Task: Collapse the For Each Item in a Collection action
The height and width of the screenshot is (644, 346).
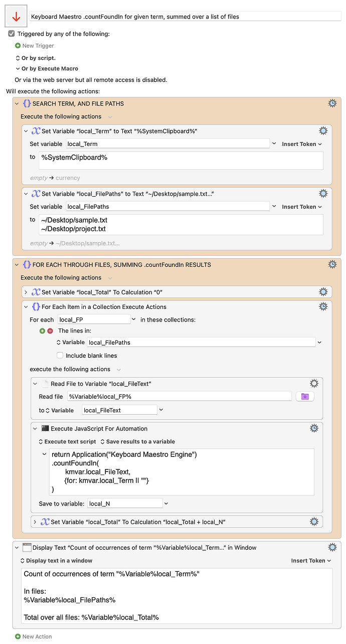Action: pyautogui.click(x=26, y=306)
